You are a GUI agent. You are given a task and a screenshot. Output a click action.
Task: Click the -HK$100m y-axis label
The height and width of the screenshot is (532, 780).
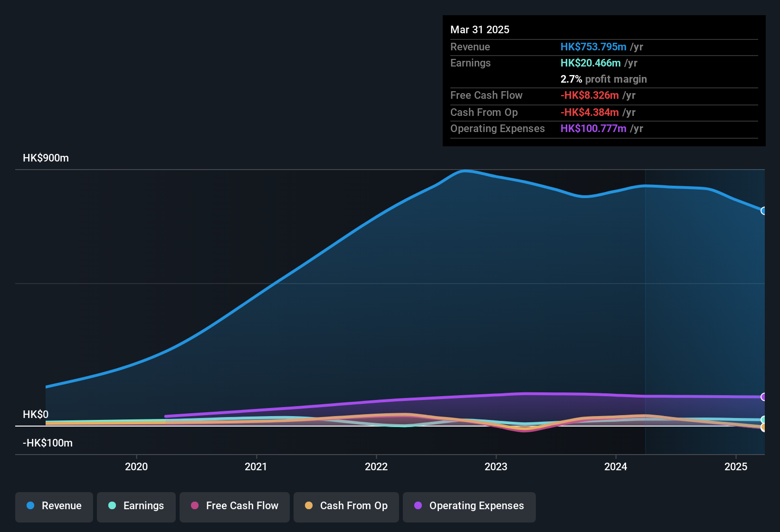coord(48,443)
